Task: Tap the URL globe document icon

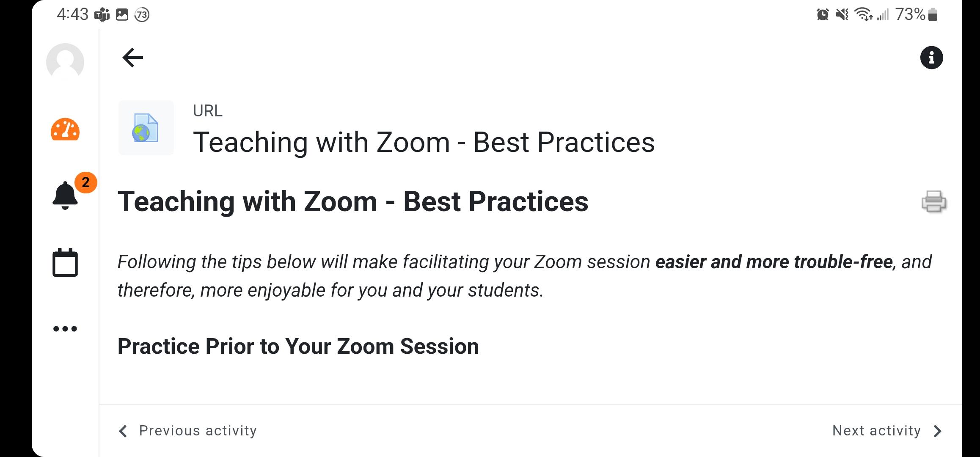Action: pyautogui.click(x=146, y=128)
